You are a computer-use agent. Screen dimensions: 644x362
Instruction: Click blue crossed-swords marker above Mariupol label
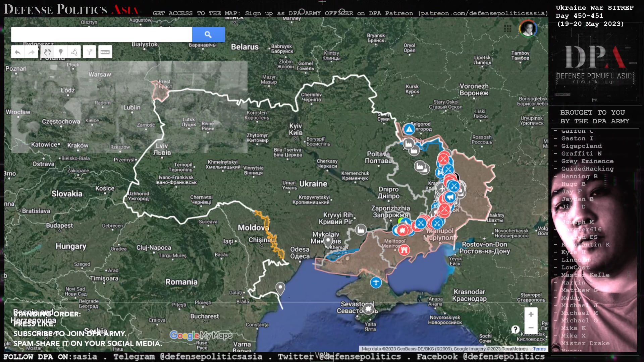tap(437, 223)
